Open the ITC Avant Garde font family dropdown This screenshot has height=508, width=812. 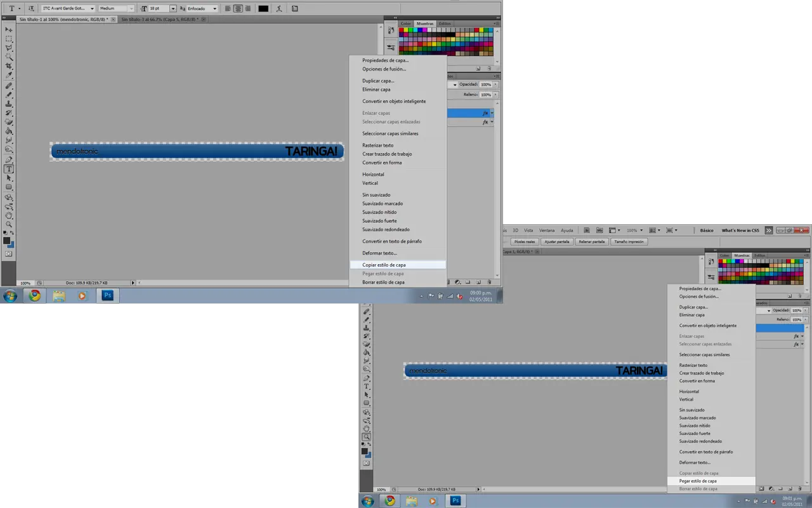92,9
